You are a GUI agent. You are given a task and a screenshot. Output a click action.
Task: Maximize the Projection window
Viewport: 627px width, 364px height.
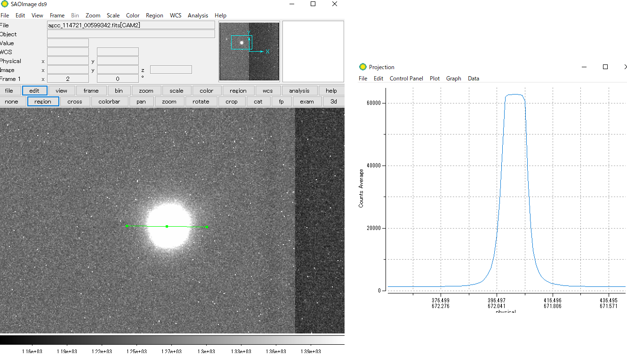605,67
